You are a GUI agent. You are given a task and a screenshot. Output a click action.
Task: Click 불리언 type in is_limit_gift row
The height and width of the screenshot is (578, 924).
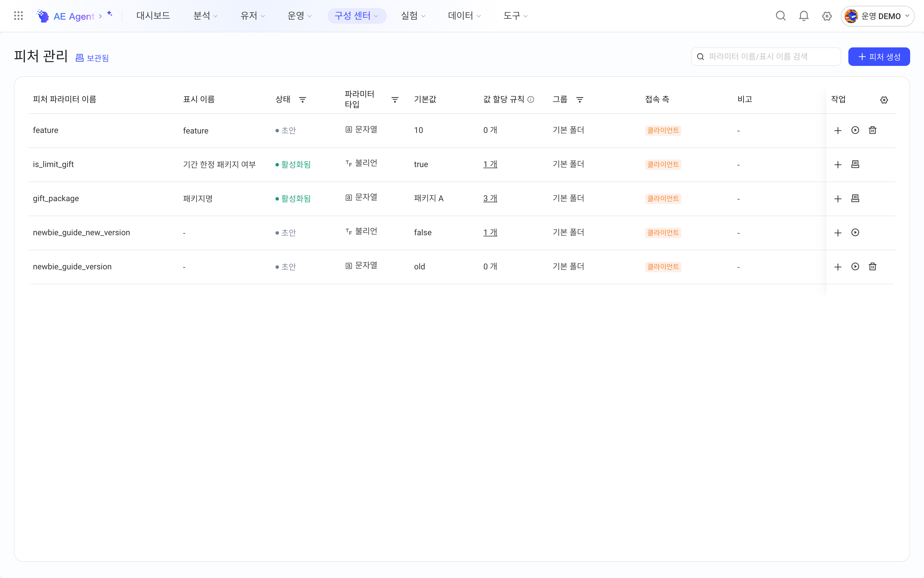[361, 163]
